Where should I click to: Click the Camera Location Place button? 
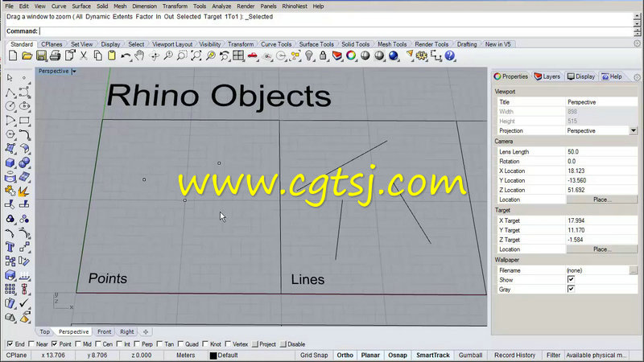pos(602,200)
